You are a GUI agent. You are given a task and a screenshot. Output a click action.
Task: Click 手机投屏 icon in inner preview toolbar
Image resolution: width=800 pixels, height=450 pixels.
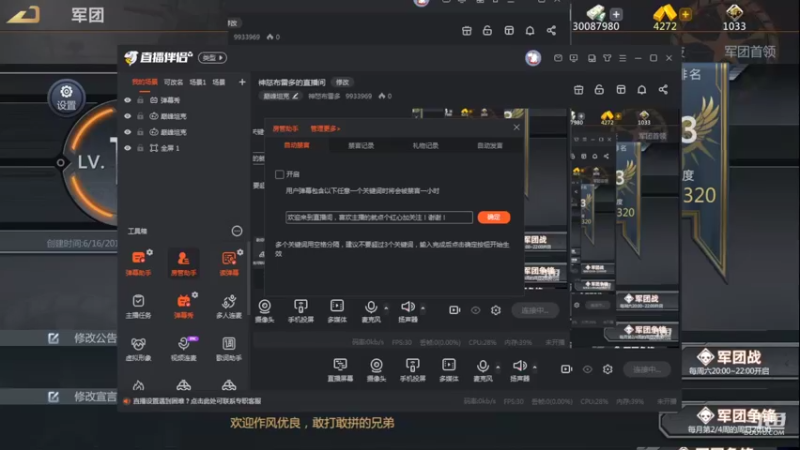(x=301, y=311)
